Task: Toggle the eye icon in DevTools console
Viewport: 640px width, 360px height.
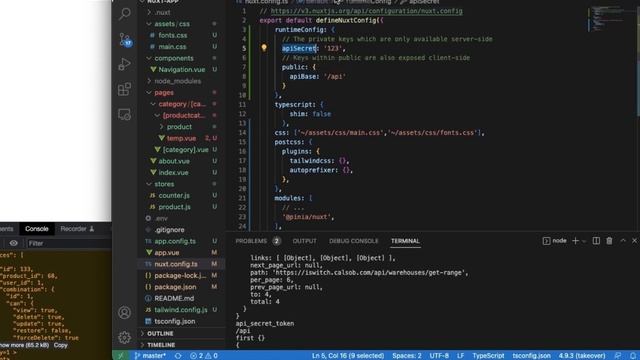Action: [x=13, y=243]
